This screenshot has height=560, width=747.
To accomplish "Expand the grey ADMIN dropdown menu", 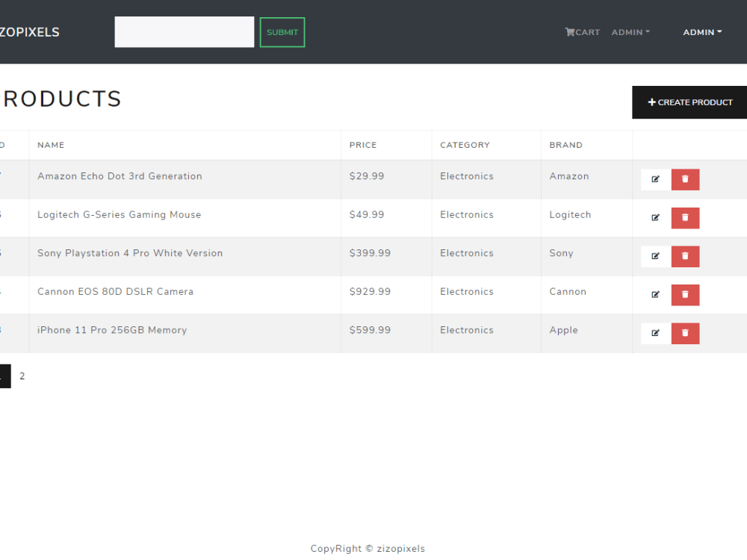I will pos(630,32).
